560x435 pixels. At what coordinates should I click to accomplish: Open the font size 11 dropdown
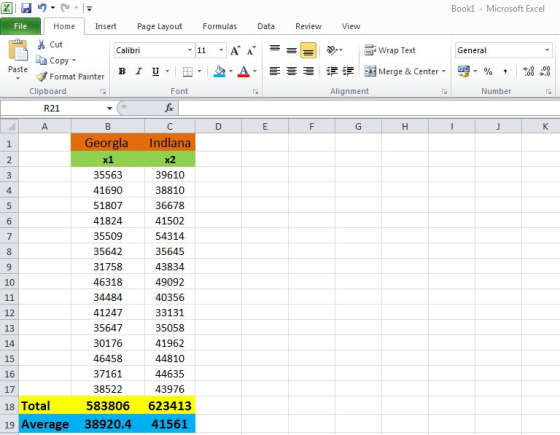point(221,50)
